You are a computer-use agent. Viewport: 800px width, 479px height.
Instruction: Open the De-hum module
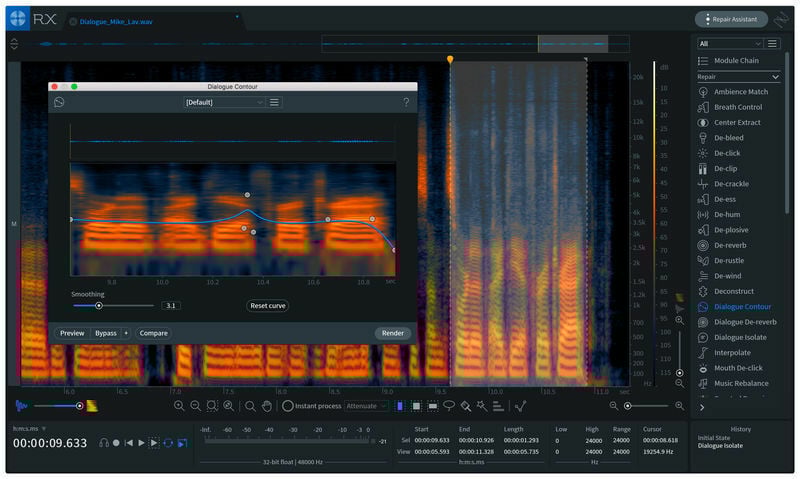tap(719, 214)
